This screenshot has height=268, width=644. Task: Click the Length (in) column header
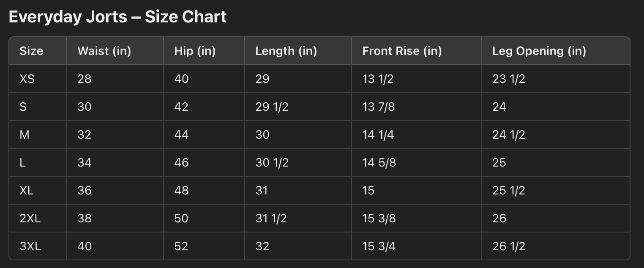point(286,51)
